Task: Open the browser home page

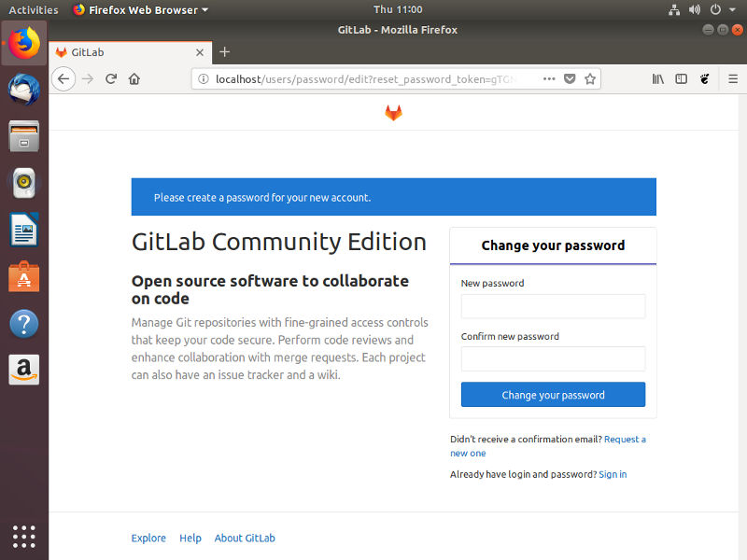Action: (135, 78)
